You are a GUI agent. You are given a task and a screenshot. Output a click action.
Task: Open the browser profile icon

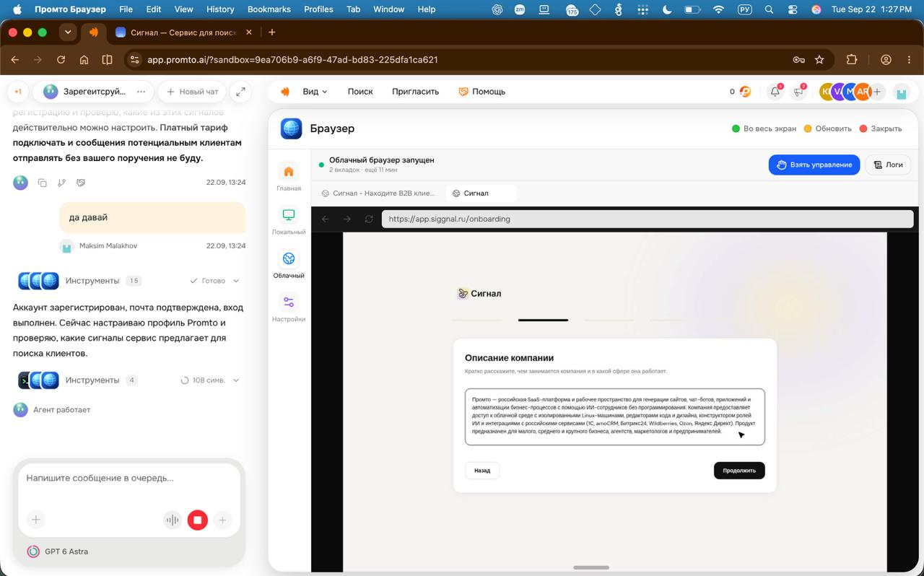[x=886, y=60]
